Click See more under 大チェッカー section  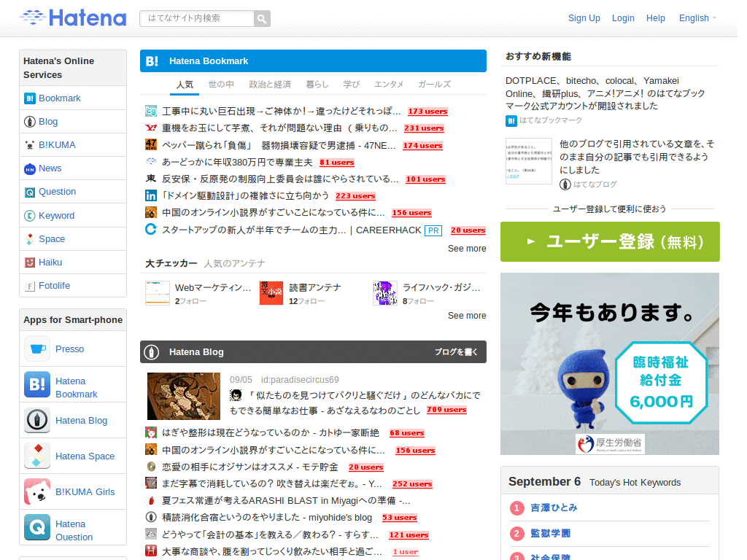click(467, 316)
